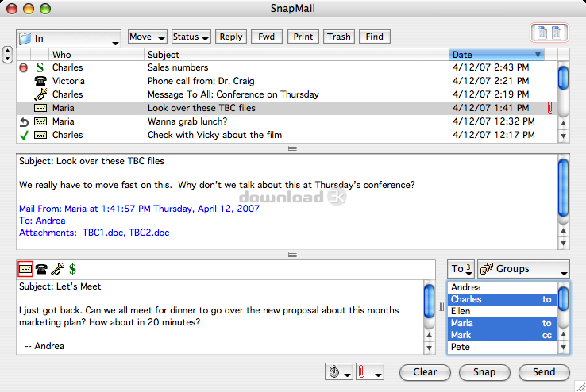Open the red paperclip attachment menu
The width and height of the screenshot is (586, 392).
coord(369,372)
